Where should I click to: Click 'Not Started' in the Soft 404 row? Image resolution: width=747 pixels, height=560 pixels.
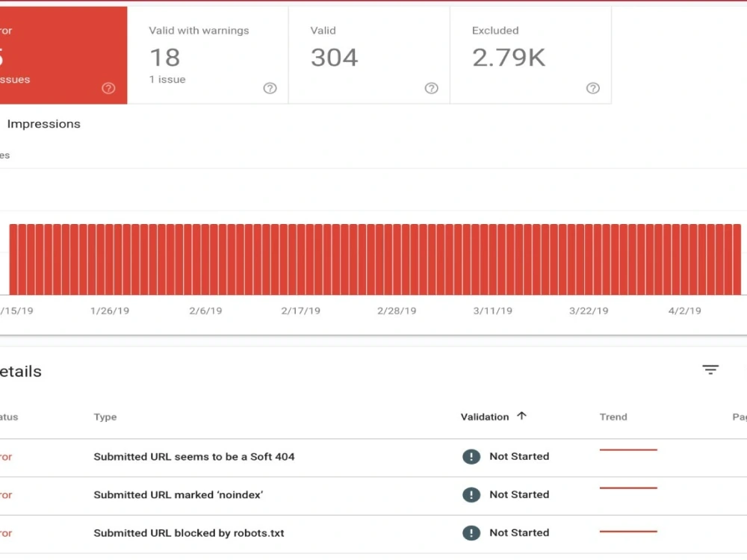[x=519, y=456]
